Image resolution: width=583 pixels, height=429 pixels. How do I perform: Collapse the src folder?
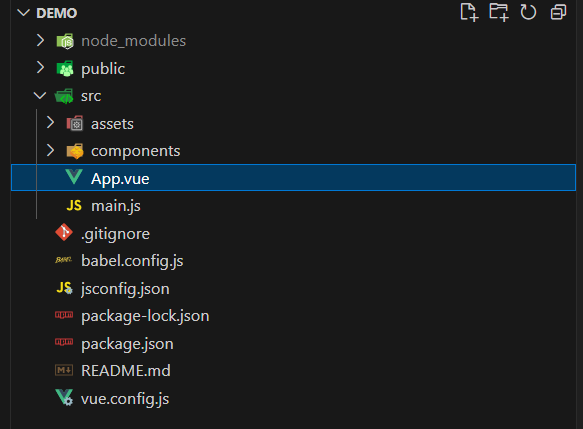tap(40, 96)
